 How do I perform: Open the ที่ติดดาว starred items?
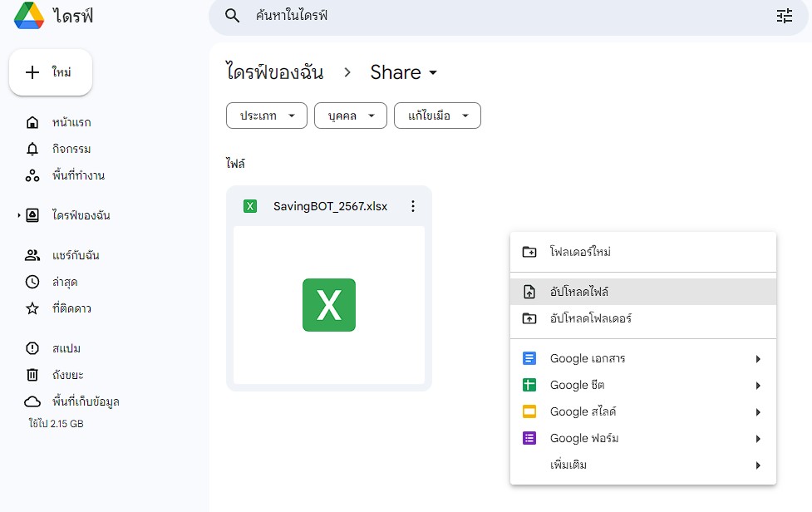(x=71, y=308)
